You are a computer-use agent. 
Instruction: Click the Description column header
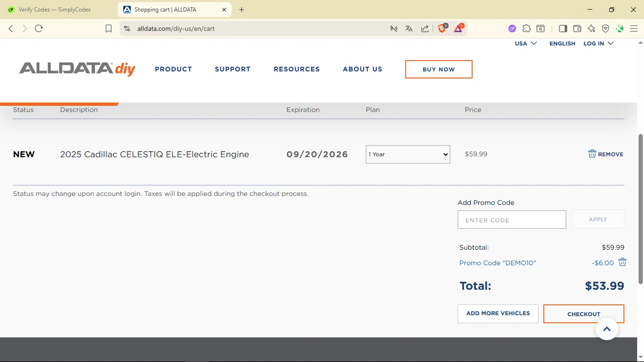(x=79, y=110)
